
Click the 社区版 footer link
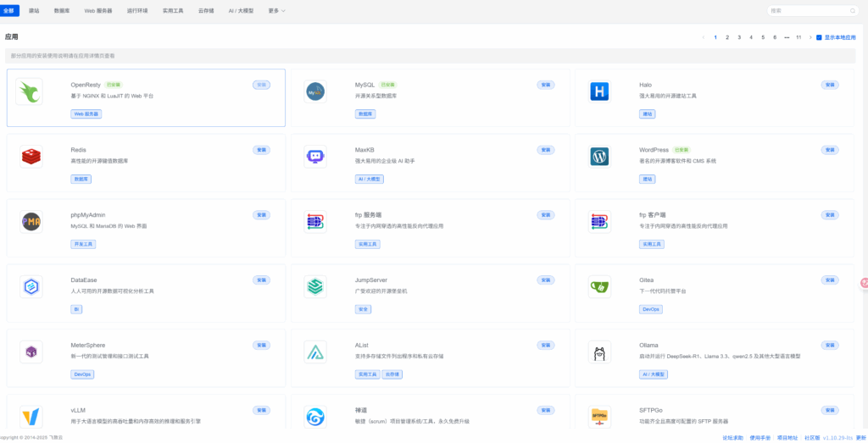pos(812,437)
